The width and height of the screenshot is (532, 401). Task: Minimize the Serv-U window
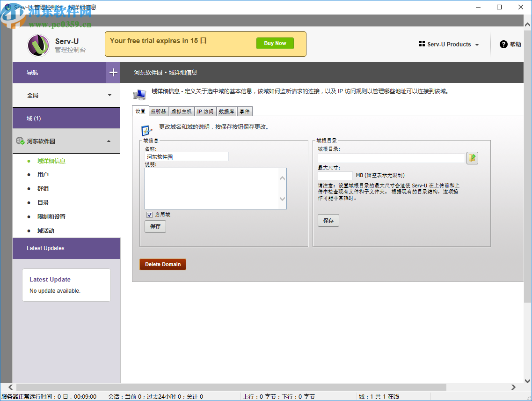coord(478,7)
